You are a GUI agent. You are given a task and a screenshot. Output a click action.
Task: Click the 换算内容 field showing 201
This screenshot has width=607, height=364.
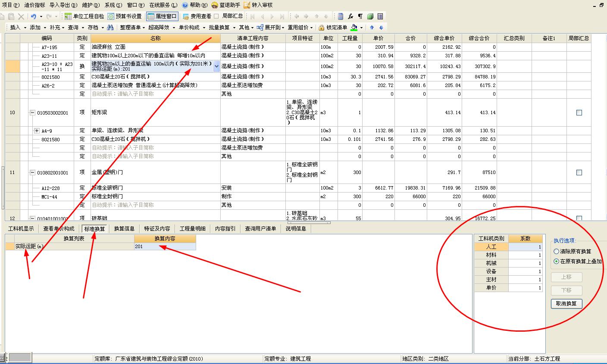coord(165,247)
